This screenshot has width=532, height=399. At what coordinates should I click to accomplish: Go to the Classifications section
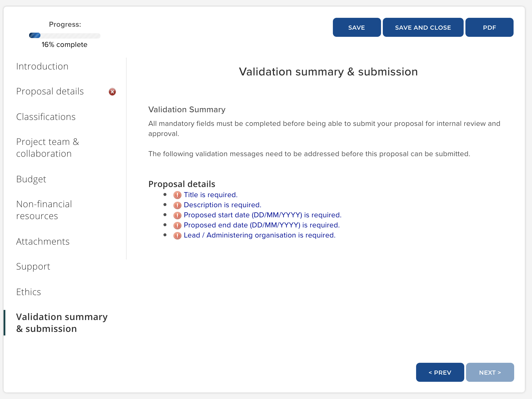click(46, 117)
